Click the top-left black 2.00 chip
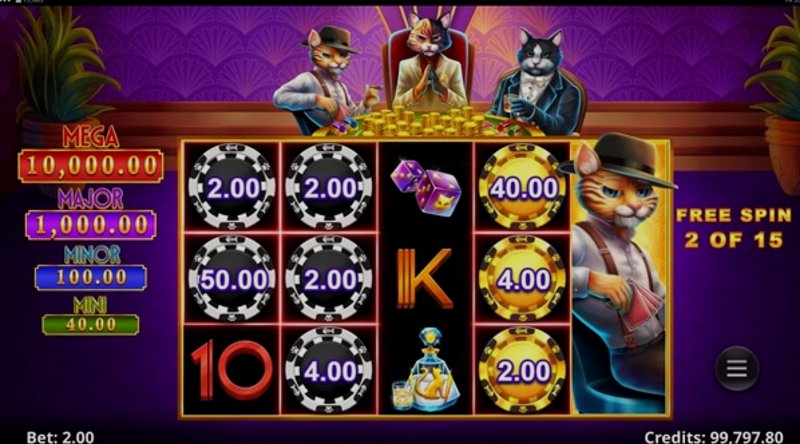Viewport: 800px width, 444px height. (232, 188)
